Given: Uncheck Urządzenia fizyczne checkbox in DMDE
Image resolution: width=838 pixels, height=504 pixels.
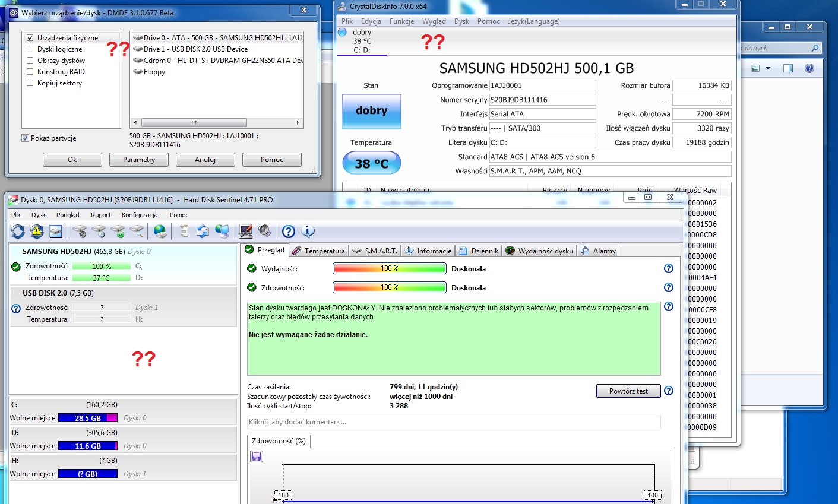Looking at the screenshot, I should (x=30, y=37).
